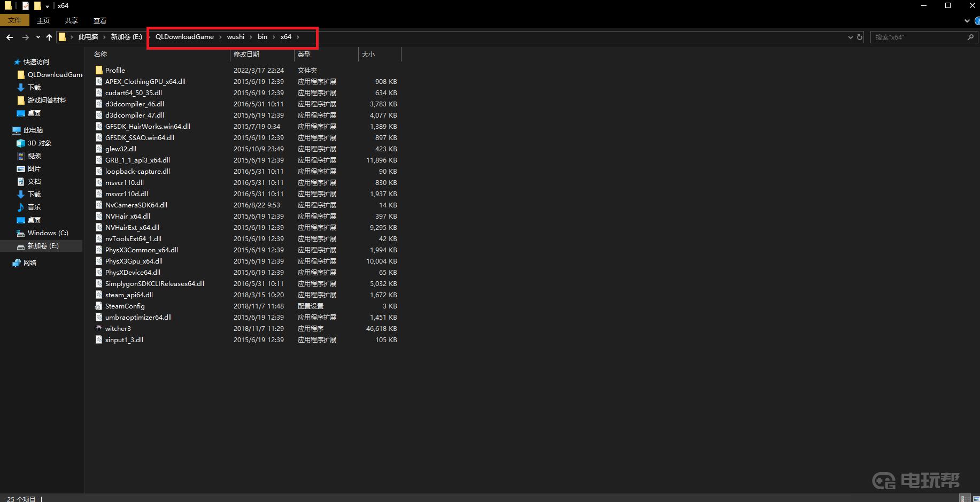Select cudart64_50_35.dll file name

click(x=133, y=92)
